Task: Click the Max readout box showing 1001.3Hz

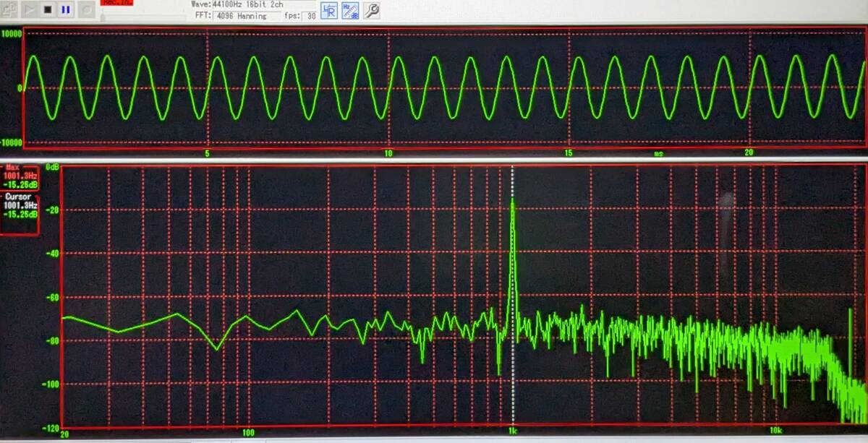Action: [20, 176]
